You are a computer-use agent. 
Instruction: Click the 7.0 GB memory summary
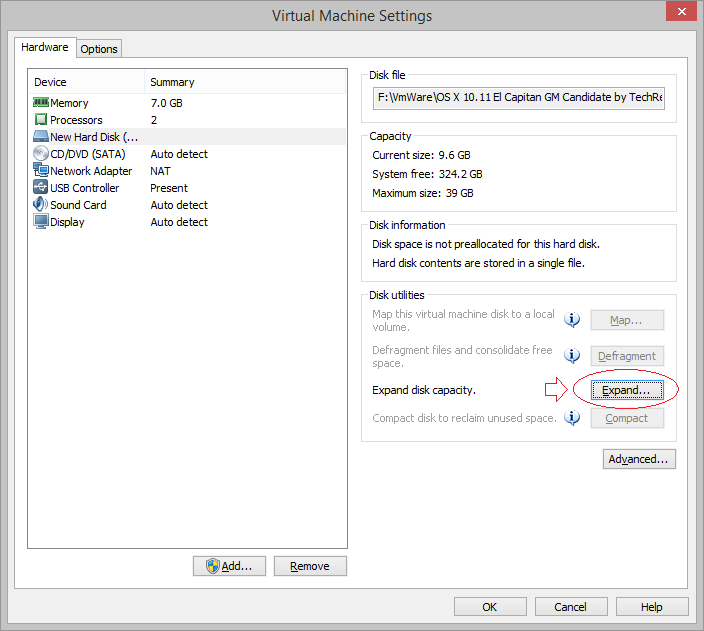tap(167, 103)
